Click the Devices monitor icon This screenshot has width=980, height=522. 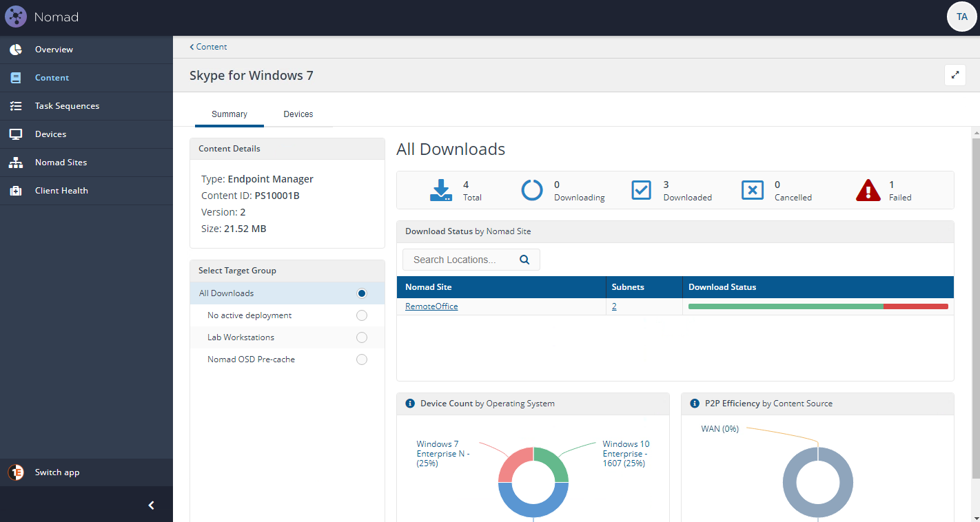point(16,134)
